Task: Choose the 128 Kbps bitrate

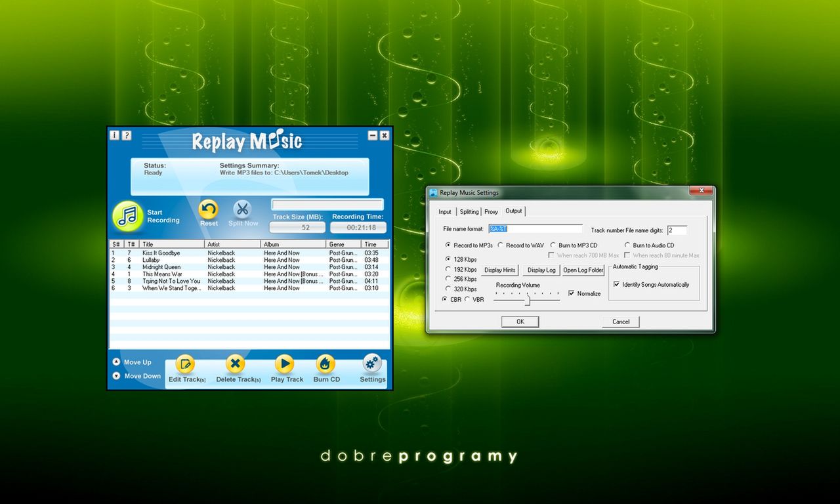Action: point(448,259)
